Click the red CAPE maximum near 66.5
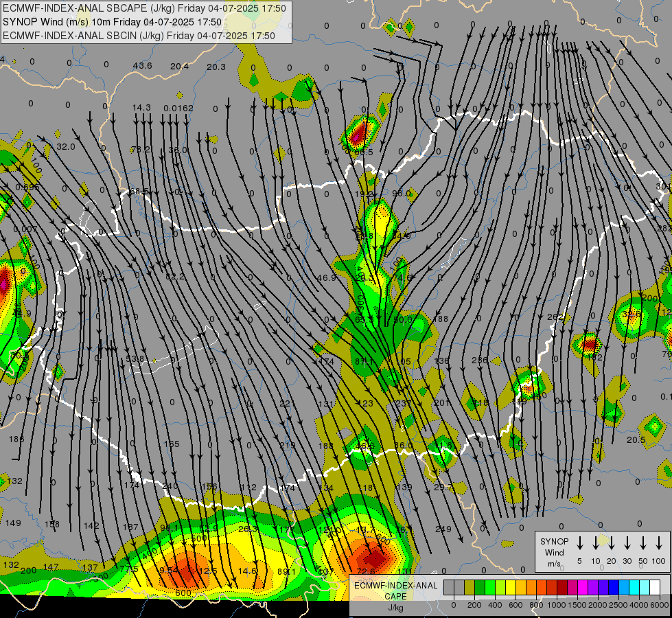Screen dimensions: 672x618 [x=358, y=134]
